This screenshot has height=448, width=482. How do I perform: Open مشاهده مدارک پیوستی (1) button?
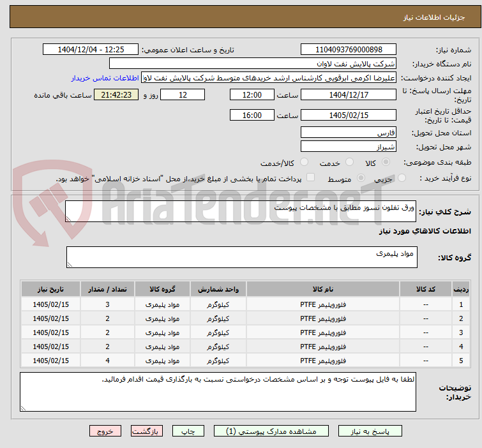point(271,431)
